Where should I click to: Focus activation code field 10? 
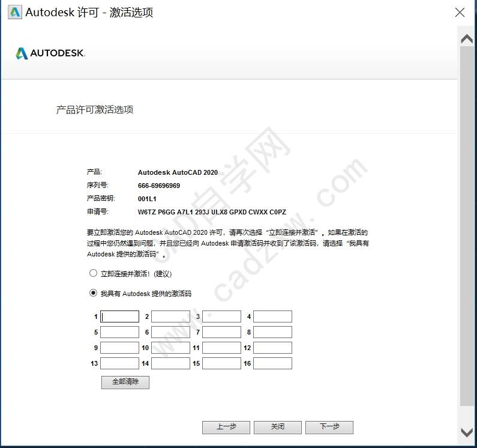point(170,348)
